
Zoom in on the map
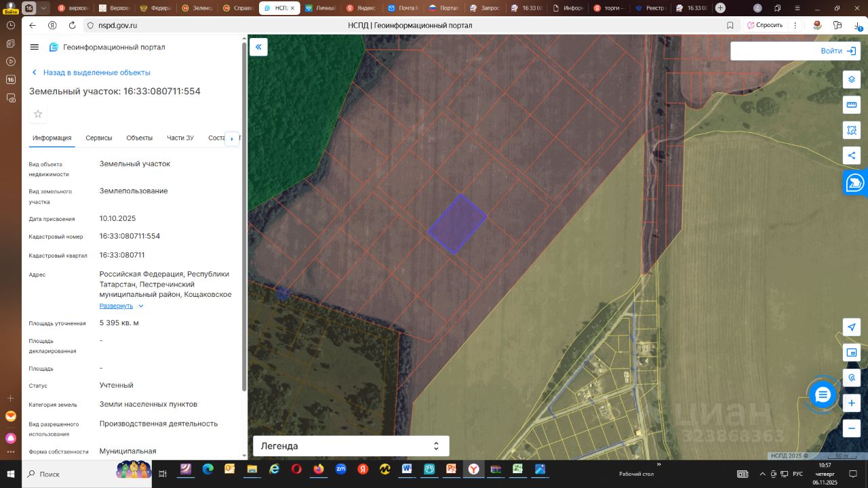(852, 403)
